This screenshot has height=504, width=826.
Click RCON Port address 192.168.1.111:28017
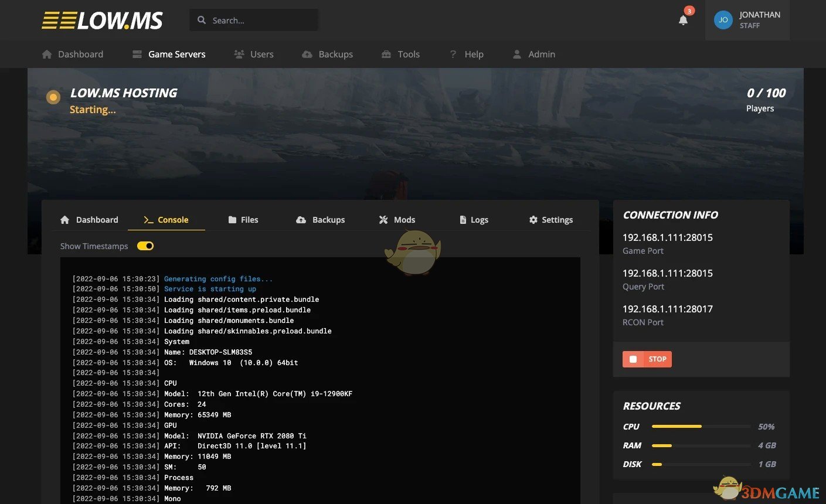(x=668, y=309)
